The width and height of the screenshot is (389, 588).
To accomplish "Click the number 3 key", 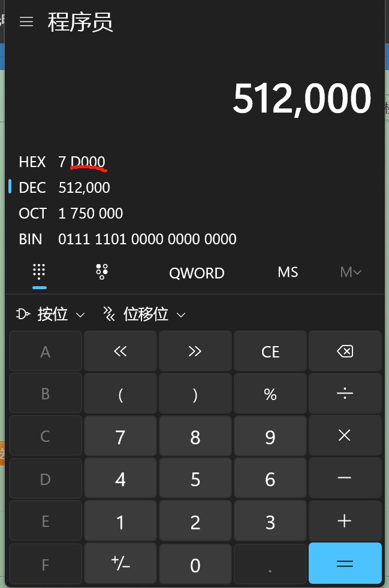I will pyautogui.click(x=270, y=521).
